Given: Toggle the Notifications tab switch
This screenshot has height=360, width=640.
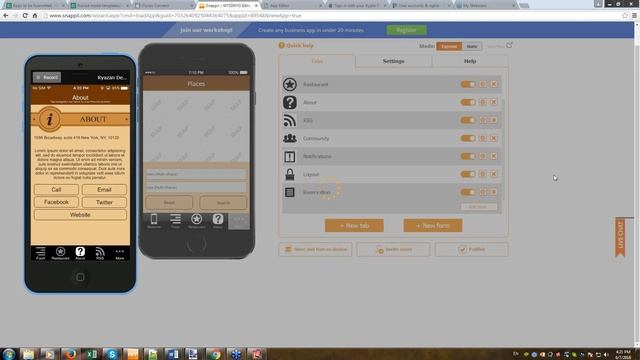Looking at the screenshot, I should click(468, 156).
